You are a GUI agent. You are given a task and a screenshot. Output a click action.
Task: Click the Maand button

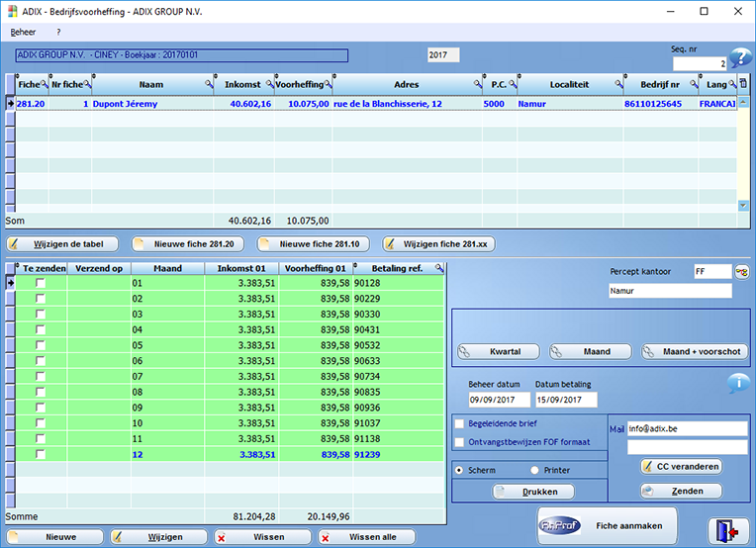pos(591,352)
